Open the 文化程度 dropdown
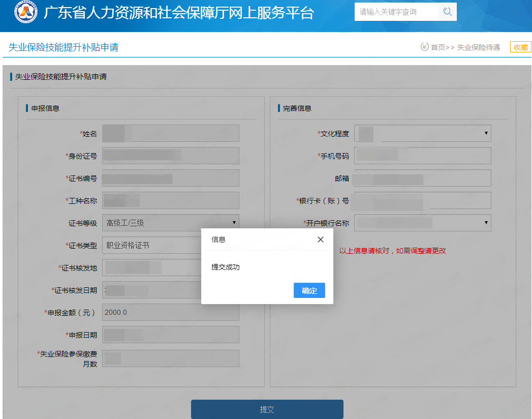This screenshot has height=419, width=532. [422, 133]
